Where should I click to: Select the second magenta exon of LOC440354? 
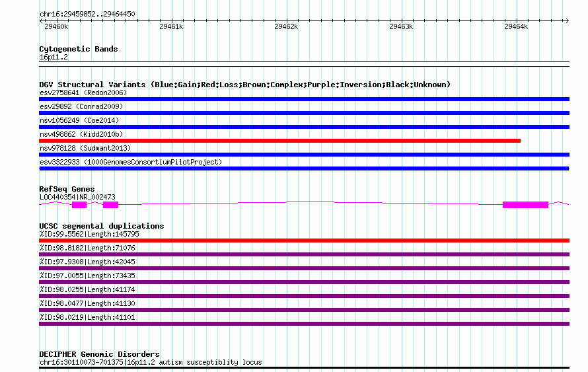(110, 204)
